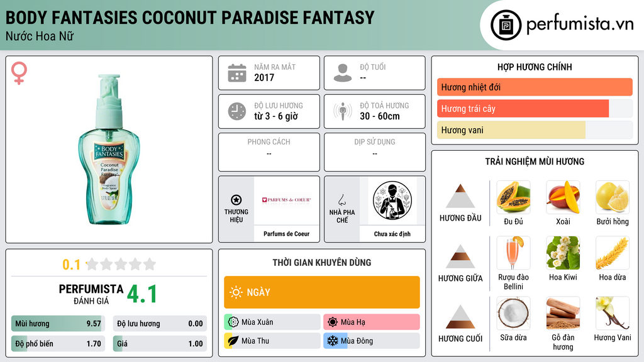Click the Gỗ đàn hương sandalwood image
This screenshot has height=362, width=644.
click(x=563, y=313)
